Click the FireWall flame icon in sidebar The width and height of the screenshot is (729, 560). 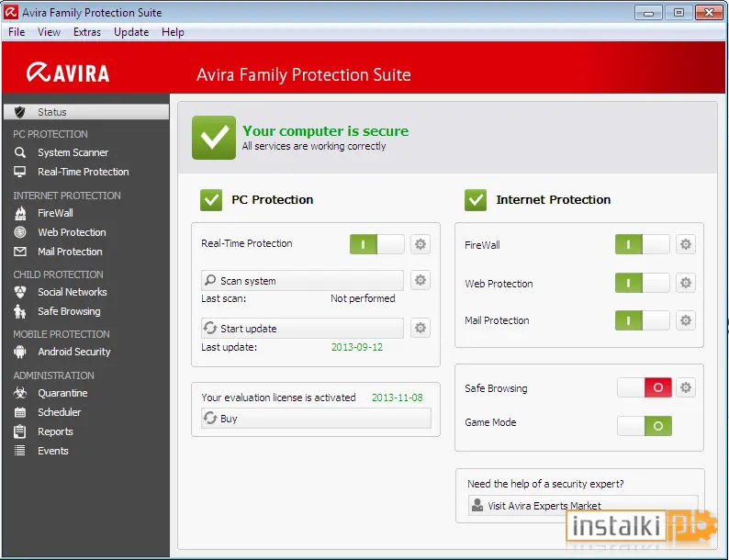coord(20,213)
